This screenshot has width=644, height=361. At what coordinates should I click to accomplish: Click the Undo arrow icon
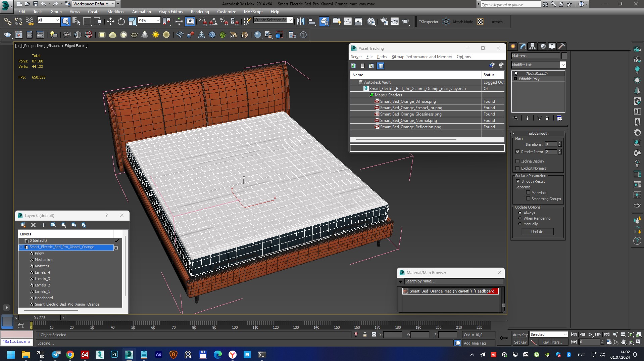(x=44, y=4)
